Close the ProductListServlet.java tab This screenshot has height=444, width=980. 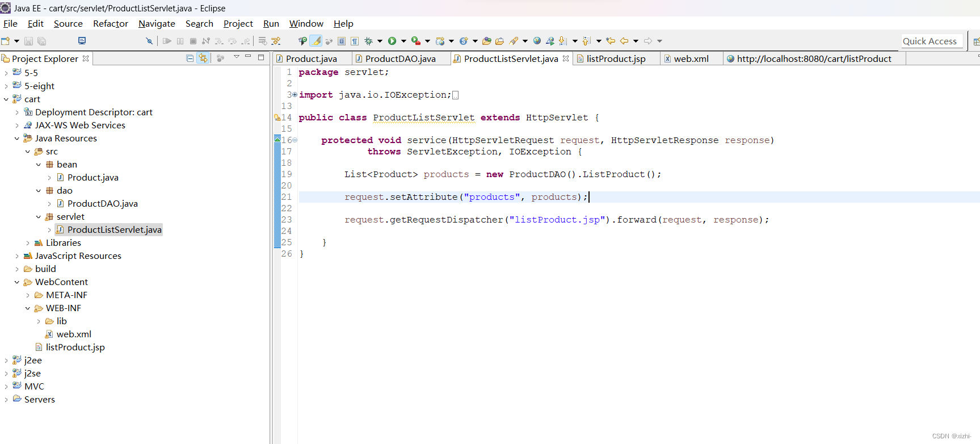(566, 58)
